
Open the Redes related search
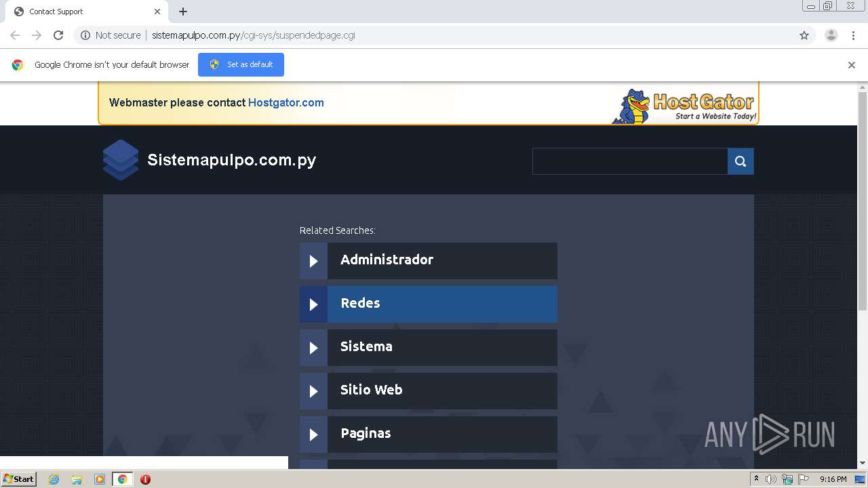429,304
